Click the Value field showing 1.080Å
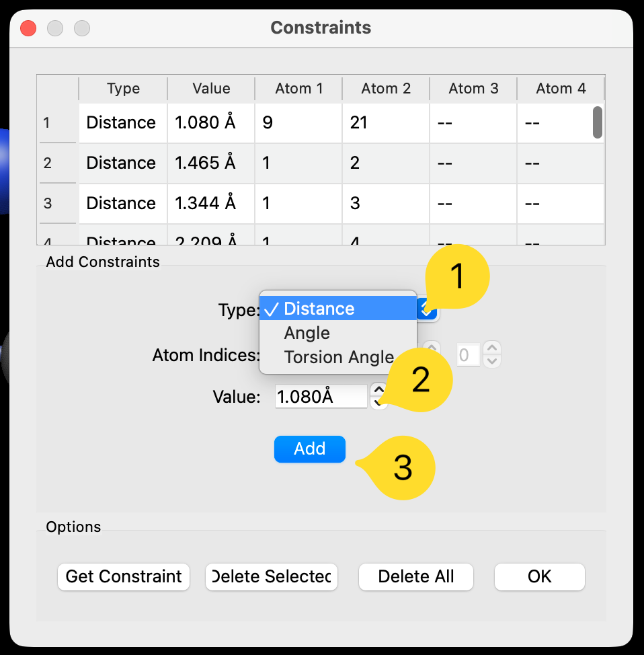 pos(321,397)
